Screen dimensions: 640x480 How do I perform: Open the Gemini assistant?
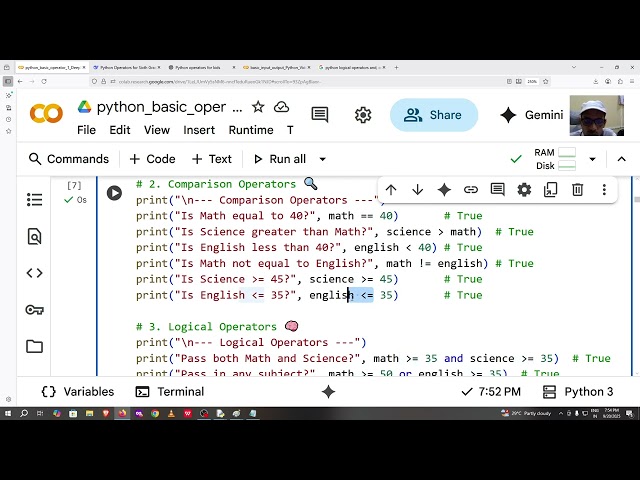click(531, 115)
